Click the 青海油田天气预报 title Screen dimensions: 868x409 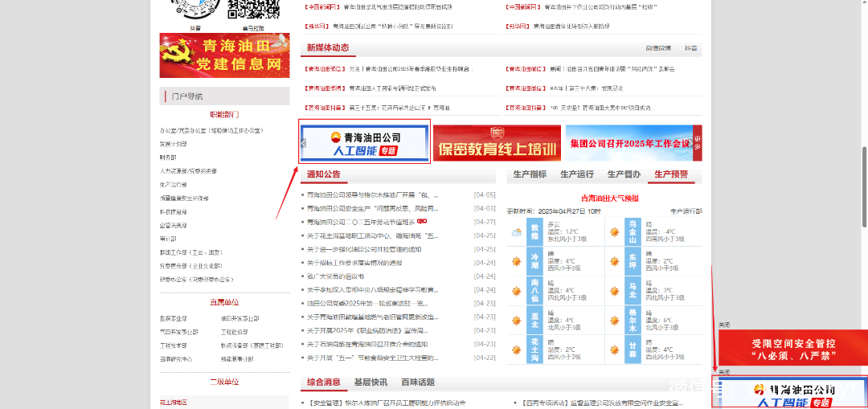[x=610, y=198]
